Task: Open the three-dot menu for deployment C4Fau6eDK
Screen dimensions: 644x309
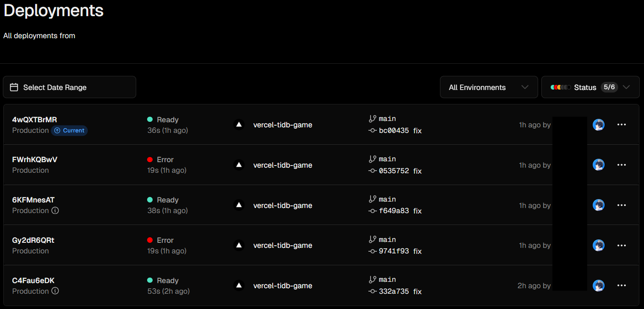Action: [x=622, y=286]
